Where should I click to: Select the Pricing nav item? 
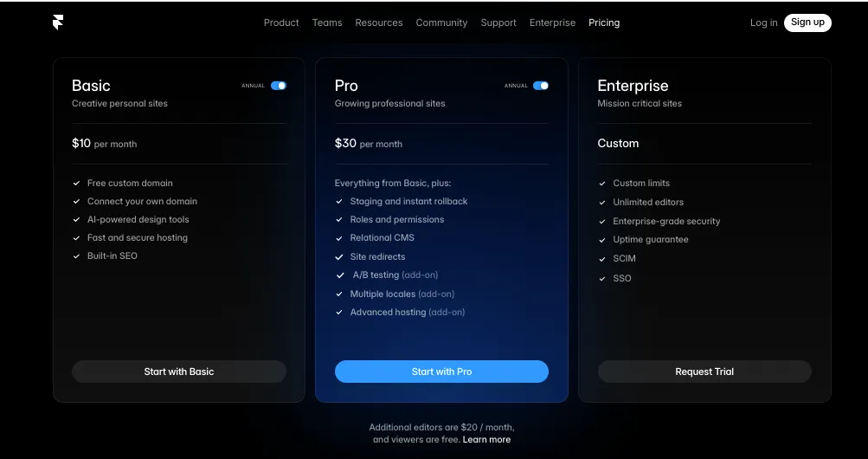click(604, 23)
